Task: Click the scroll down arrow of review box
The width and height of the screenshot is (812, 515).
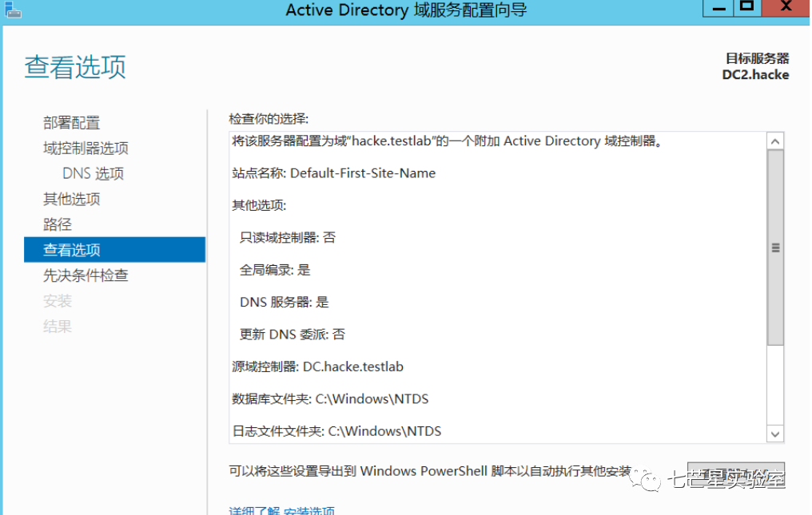Action: coord(774,434)
